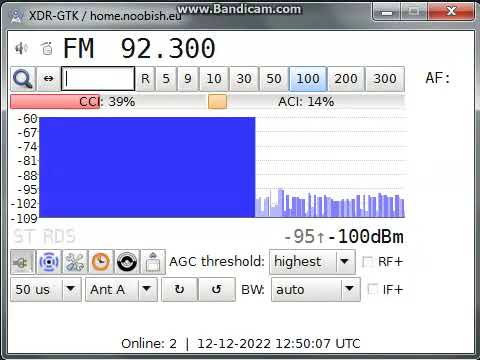The width and height of the screenshot is (480, 360).
Task: Select the 5 kHz tuning step
Action: (166, 79)
